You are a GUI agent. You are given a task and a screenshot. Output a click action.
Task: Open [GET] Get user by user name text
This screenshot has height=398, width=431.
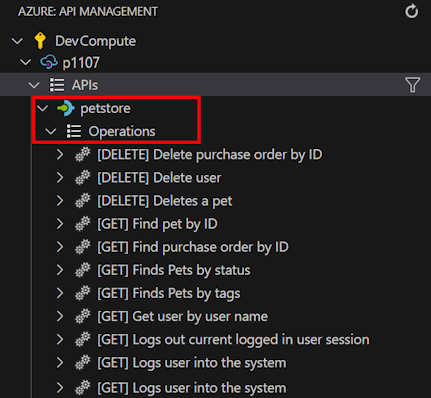[x=182, y=317]
